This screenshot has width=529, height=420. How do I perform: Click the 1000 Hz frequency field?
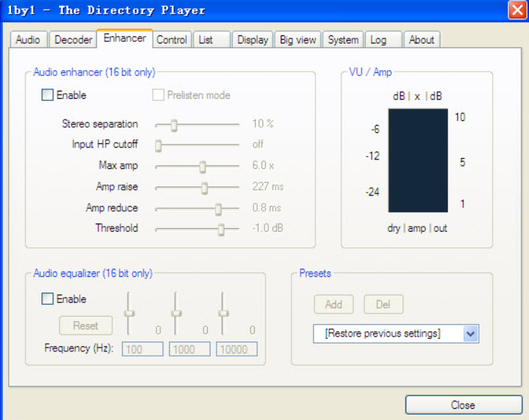click(x=190, y=349)
